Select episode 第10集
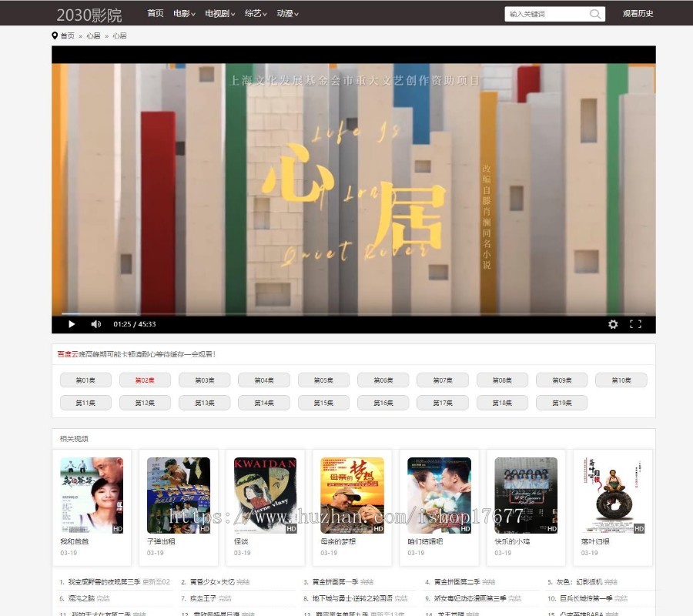 (x=621, y=380)
